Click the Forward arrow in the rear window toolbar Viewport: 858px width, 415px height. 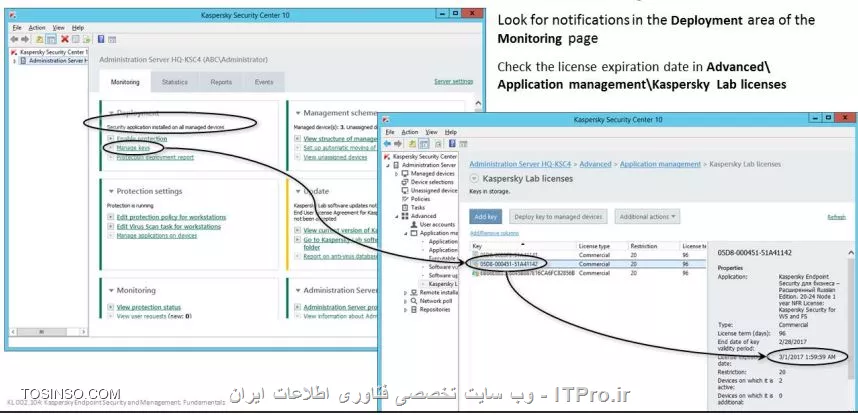click(25, 39)
